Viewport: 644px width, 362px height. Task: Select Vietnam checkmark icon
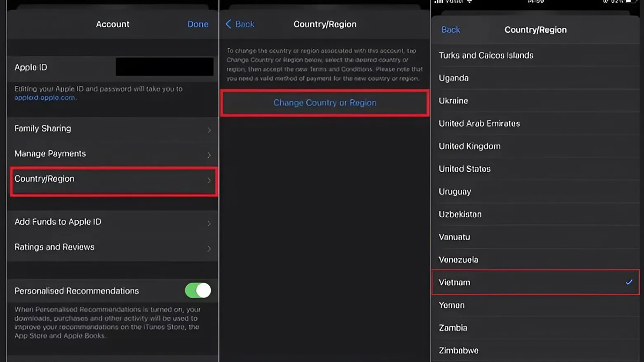tap(629, 282)
